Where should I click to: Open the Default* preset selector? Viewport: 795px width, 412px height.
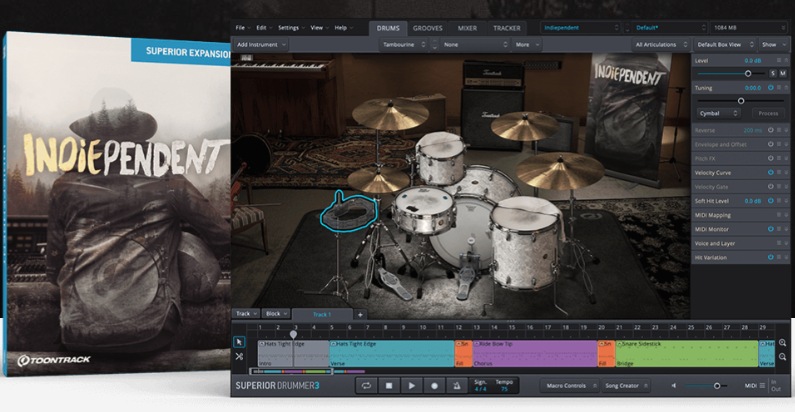point(670,28)
